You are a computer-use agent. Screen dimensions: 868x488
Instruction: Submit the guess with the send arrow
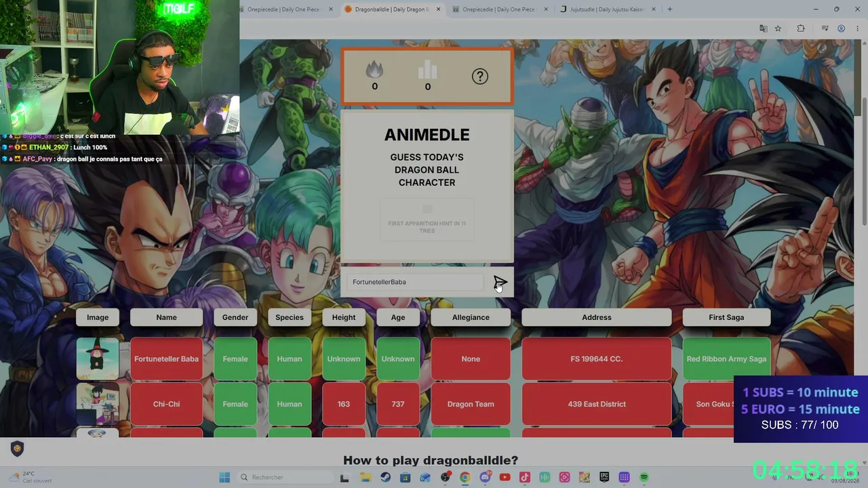click(x=500, y=282)
